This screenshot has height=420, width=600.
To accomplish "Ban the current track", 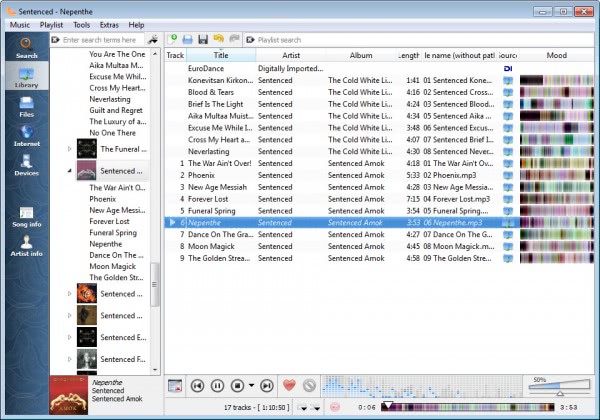I will click(x=309, y=386).
